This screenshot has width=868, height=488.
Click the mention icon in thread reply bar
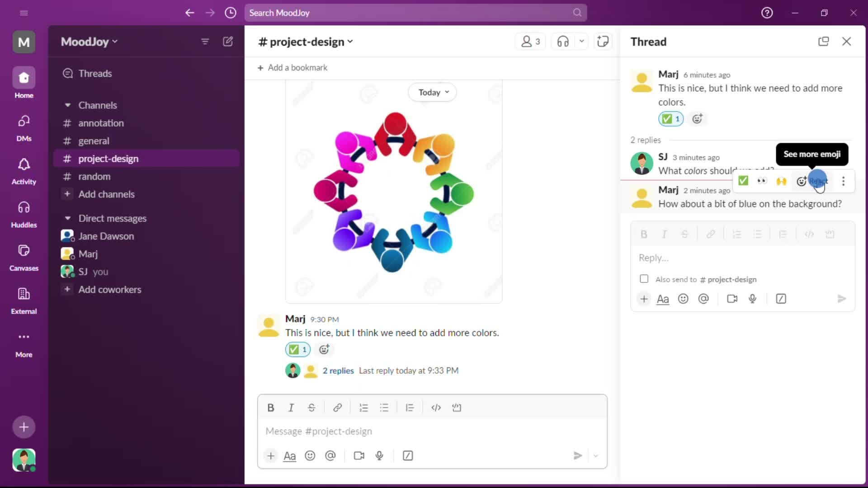pyautogui.click(x=704, y=299)
